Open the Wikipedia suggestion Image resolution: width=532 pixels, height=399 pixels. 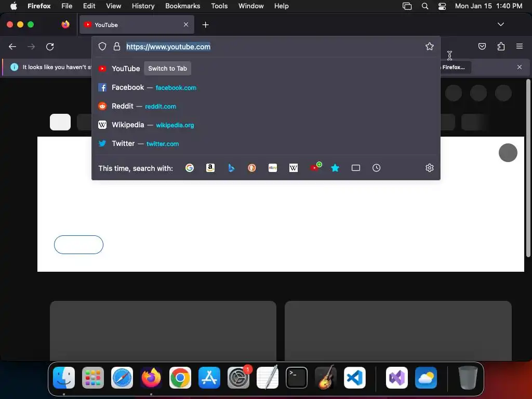point(266,125)
